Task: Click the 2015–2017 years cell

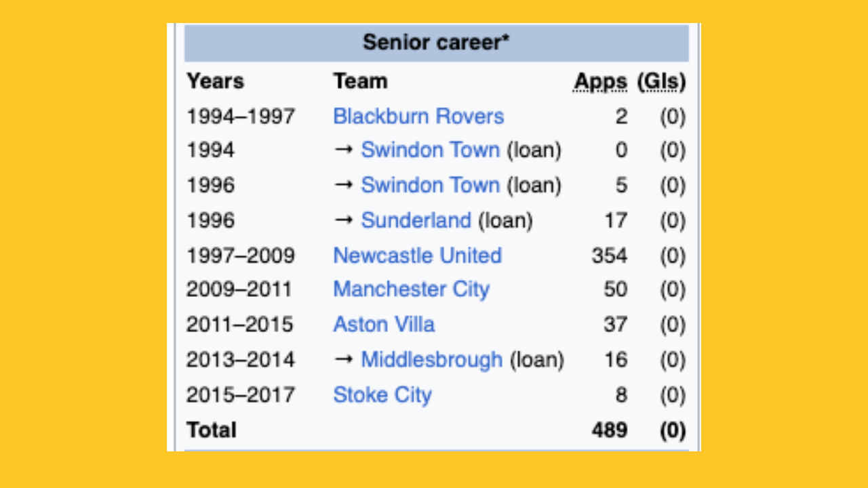Action: pyautogui.click(x=241, y=394)
